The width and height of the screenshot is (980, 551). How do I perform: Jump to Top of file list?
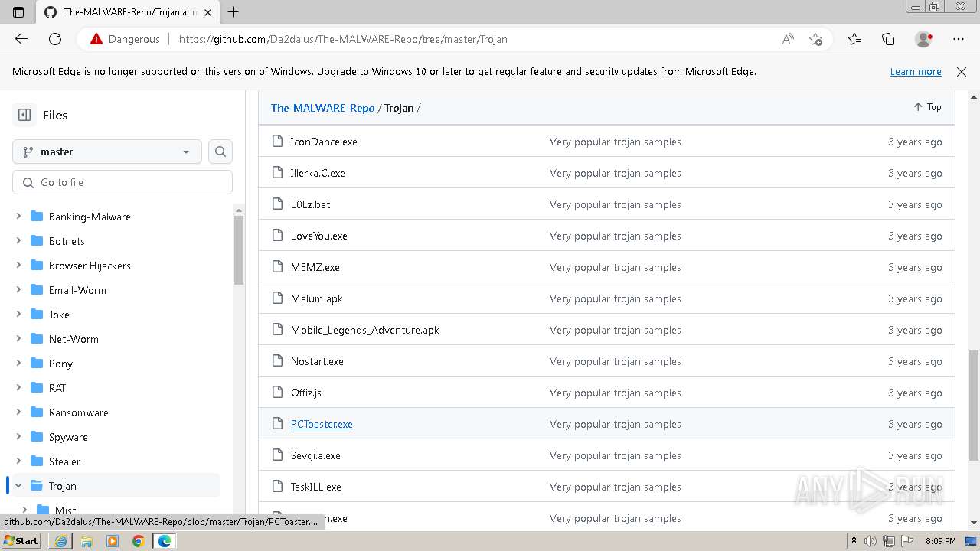pos(927,107)
